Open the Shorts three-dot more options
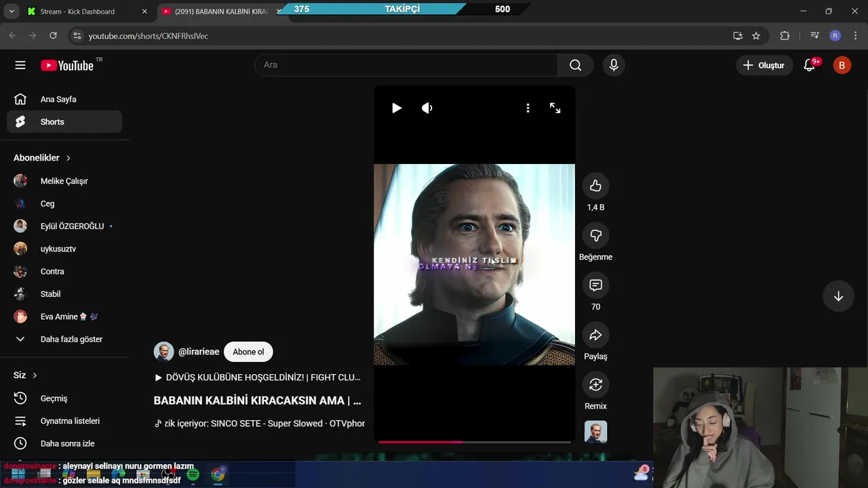The image size is (868, 488). coord(528,108)
